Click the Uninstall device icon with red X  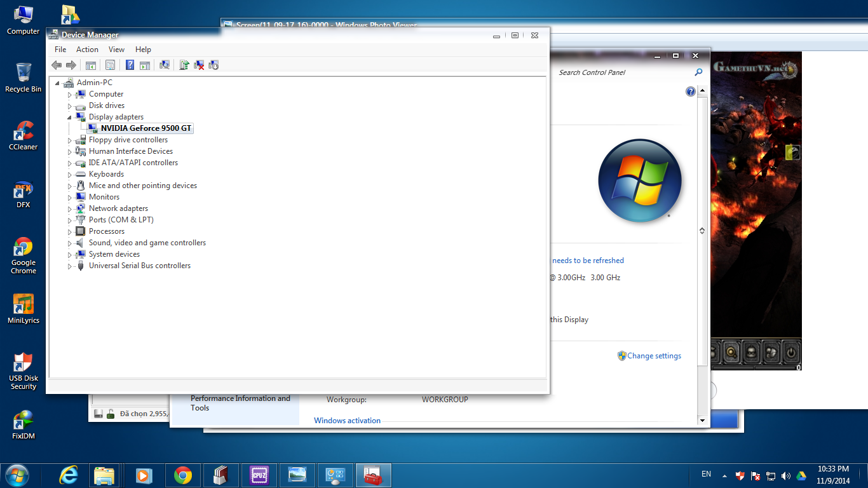[x=199, y=65]
